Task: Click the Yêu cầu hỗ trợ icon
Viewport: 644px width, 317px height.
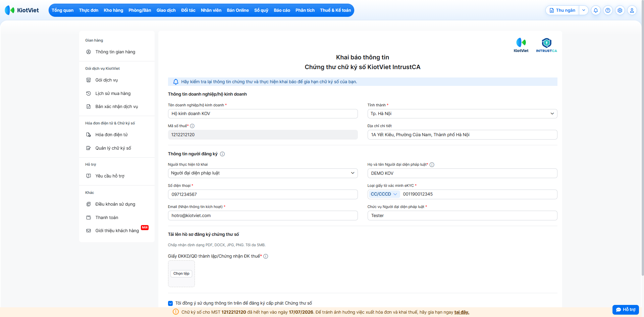Action: [x=89, y=176]
